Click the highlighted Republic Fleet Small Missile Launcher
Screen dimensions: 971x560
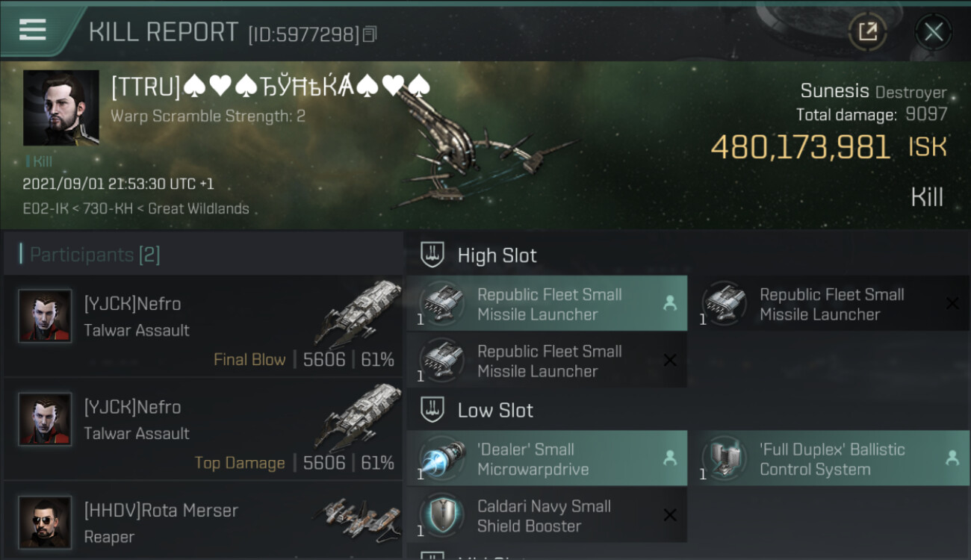pyautogui.click(x=547, y=304)
